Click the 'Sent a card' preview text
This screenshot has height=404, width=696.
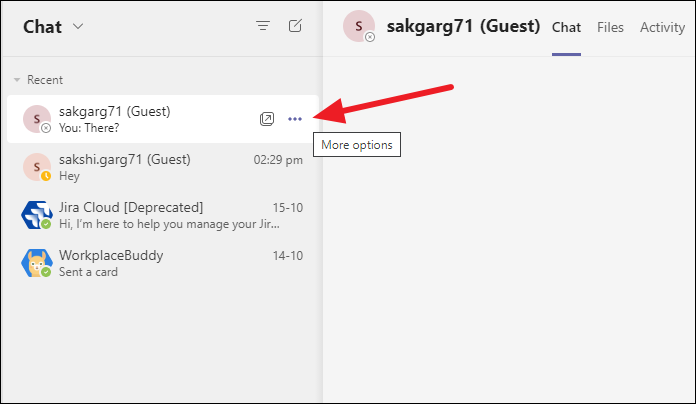pos(88,272)
